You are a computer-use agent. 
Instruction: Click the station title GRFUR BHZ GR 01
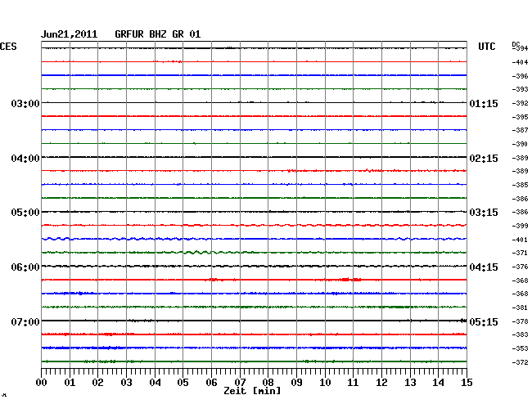[x=158, y=34]
